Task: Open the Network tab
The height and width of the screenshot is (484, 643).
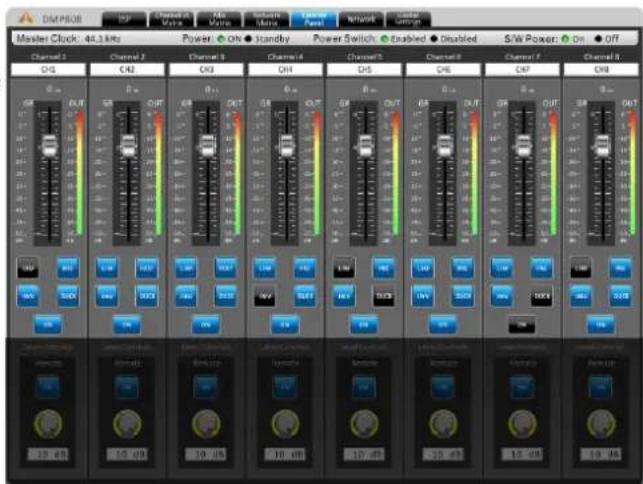Action: pos(361,19)
